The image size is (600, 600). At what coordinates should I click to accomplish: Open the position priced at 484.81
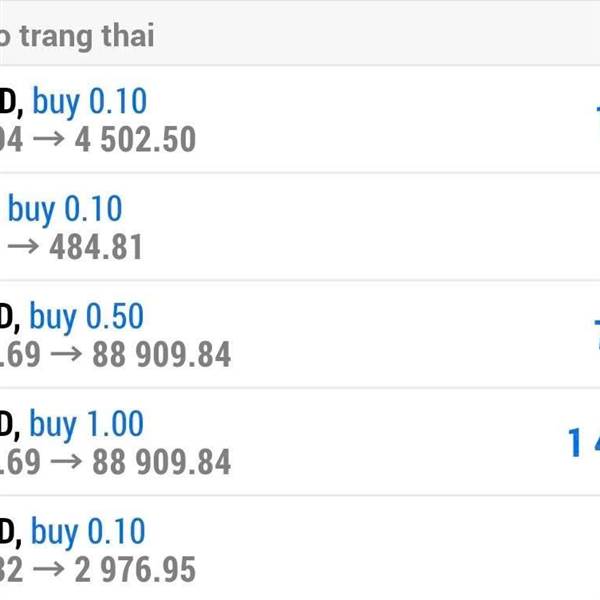pyautogui.click(x=300, y=227)
